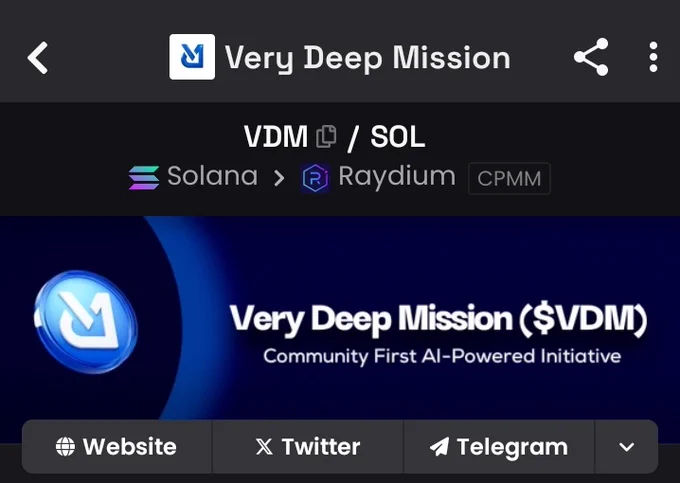Select the Raydium DEX label

click(397, 177)
